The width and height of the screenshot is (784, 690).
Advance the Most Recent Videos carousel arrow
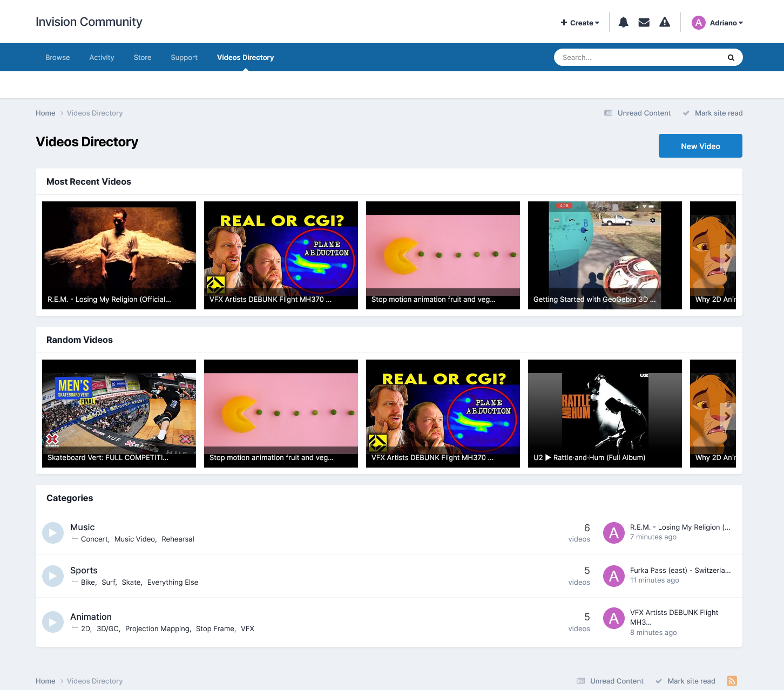tap(727, 258)
